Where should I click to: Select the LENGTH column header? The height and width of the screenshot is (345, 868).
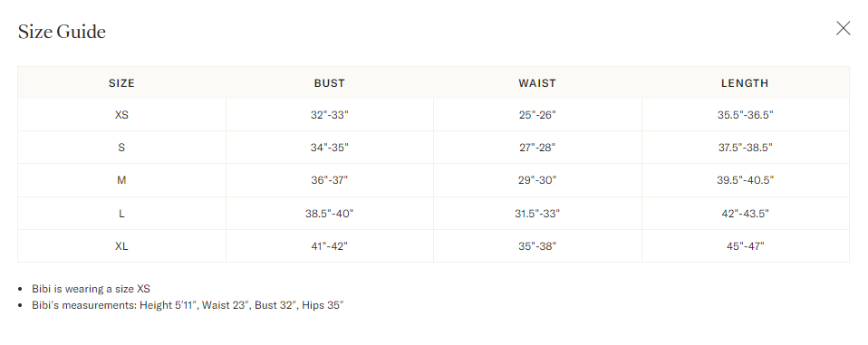click(745, 83)
